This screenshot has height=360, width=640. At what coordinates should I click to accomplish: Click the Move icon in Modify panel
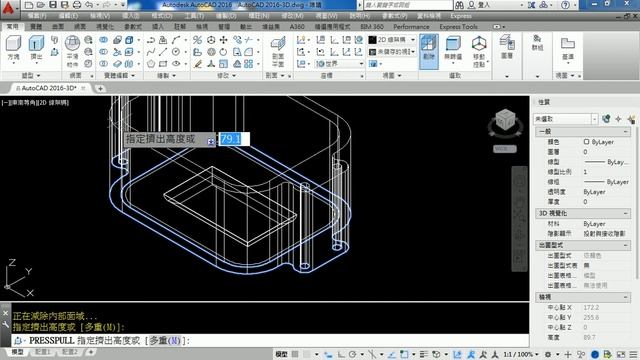pos(224,40)
